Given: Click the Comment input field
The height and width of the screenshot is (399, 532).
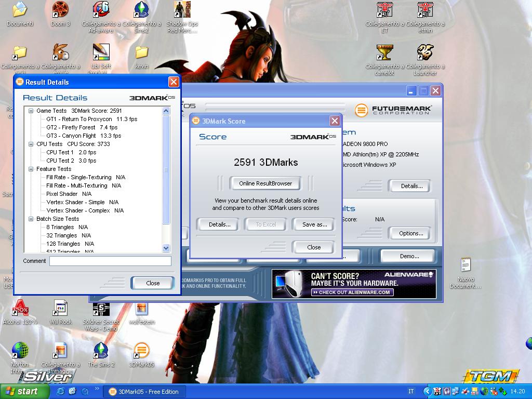Looking at the screenshot, I should coord(110,261).
